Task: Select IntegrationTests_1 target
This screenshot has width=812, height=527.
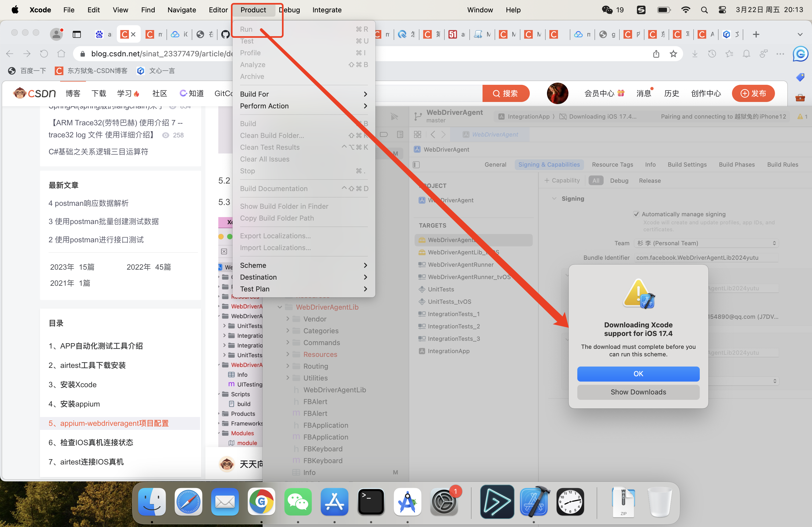Action: (x=454, y=314)
